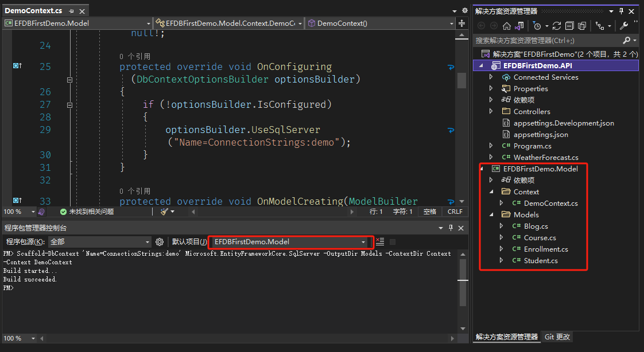Click the nested view hierarchy icon
This screenshot has width=644, height=352.
coord(600,26)
